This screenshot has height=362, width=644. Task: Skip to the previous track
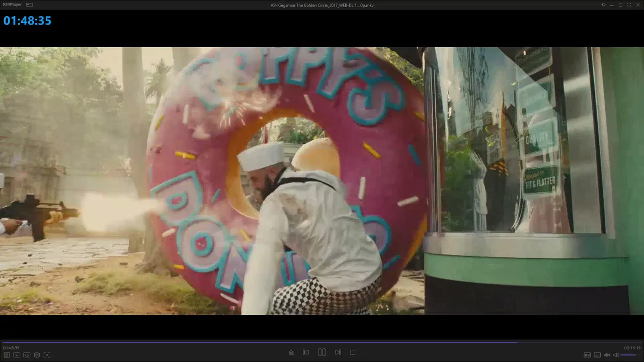pyautogui.click(x=306, y=352)
